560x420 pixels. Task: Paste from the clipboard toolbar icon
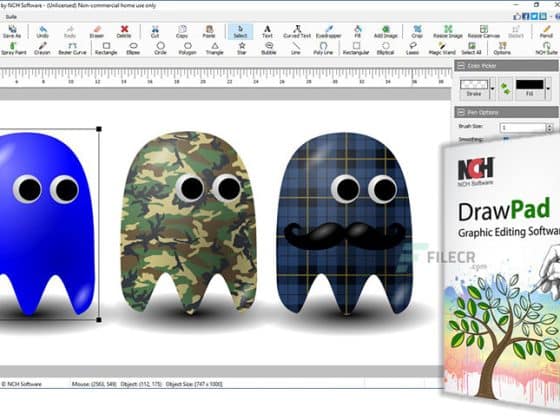(x=209, y=31)
